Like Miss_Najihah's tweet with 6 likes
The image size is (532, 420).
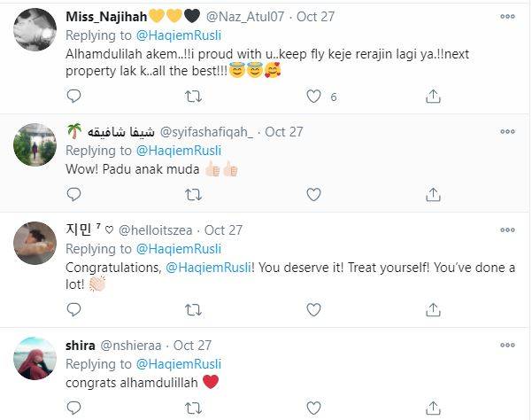312,96
